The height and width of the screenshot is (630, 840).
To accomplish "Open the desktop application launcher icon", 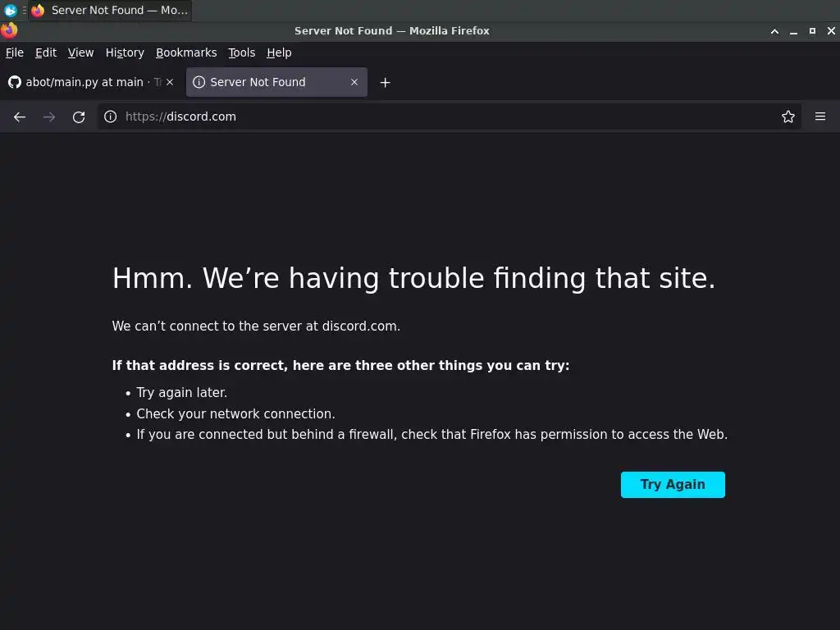I will (10, 10).
